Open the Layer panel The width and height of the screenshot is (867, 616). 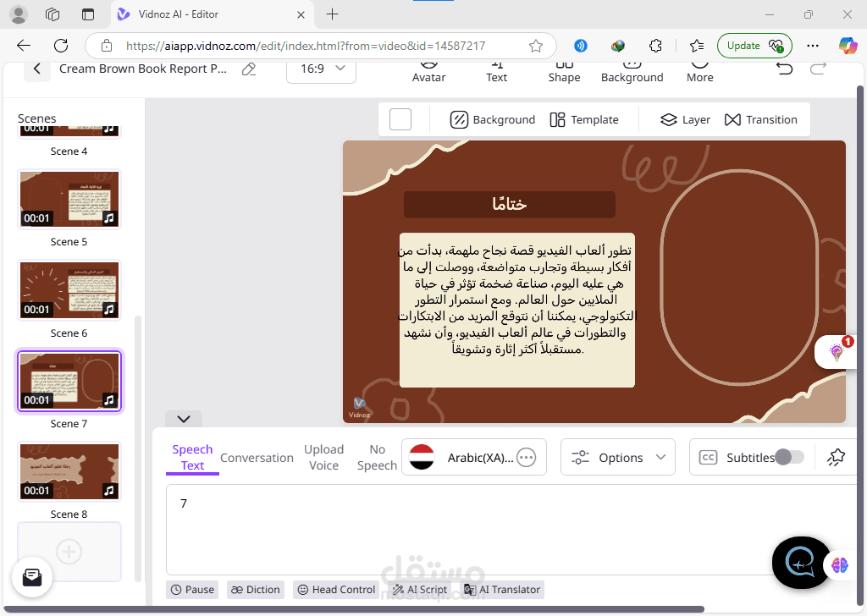click(x=685, y=119)
